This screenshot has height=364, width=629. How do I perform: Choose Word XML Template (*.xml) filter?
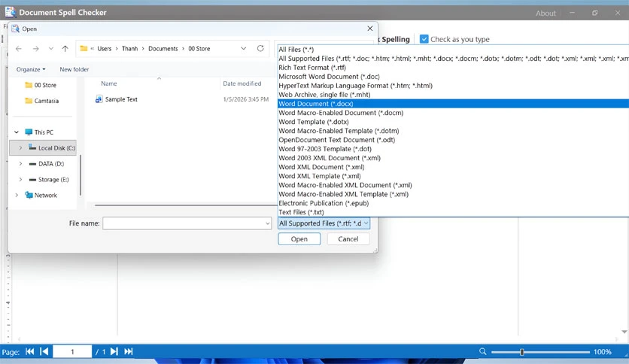(453, 176)
